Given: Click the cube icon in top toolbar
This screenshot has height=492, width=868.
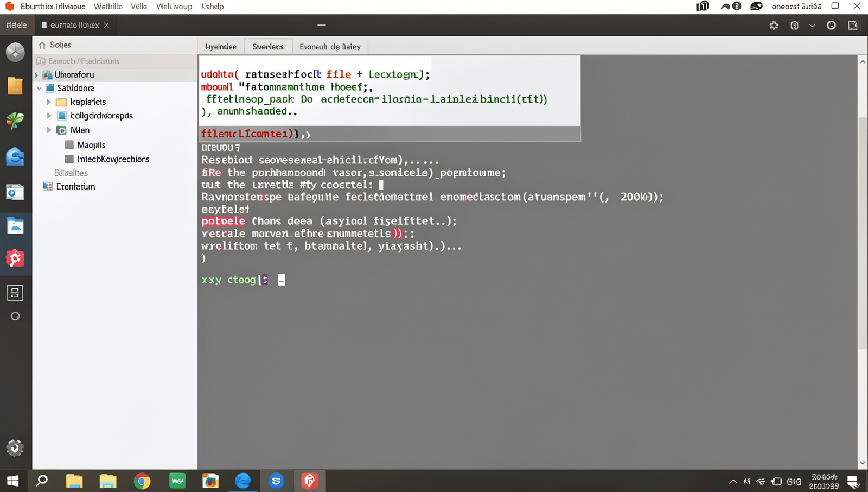Looking at the screenshot, I should (794, 26).
